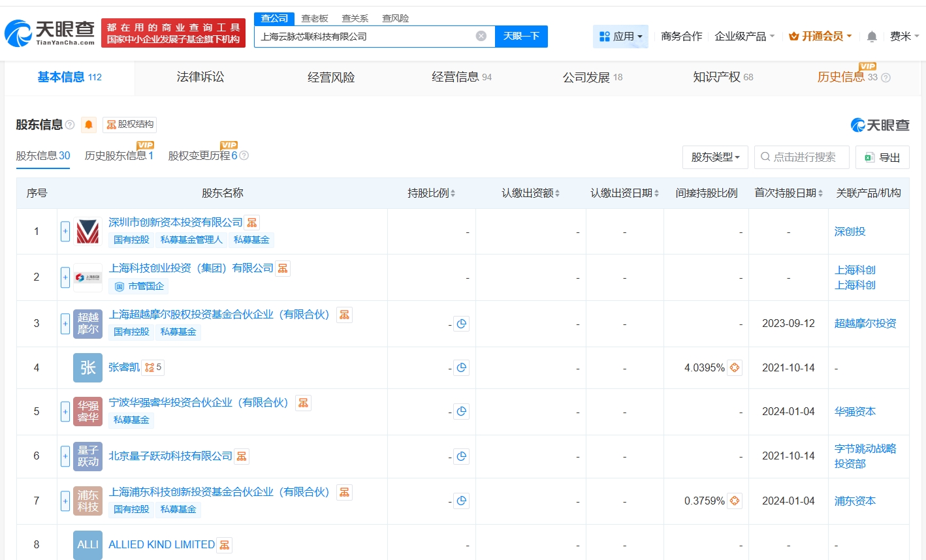Viewport: 926px width, 560px height.
Task: Click the 深创投 company logo thumbnail
Action: click(88, 232)
